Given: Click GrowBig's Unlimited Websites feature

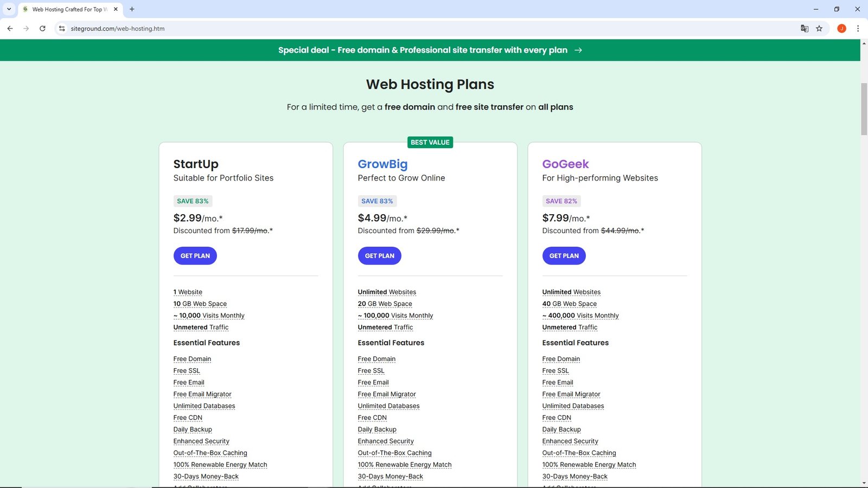Looking at the screenshot, I should [387, 292].
